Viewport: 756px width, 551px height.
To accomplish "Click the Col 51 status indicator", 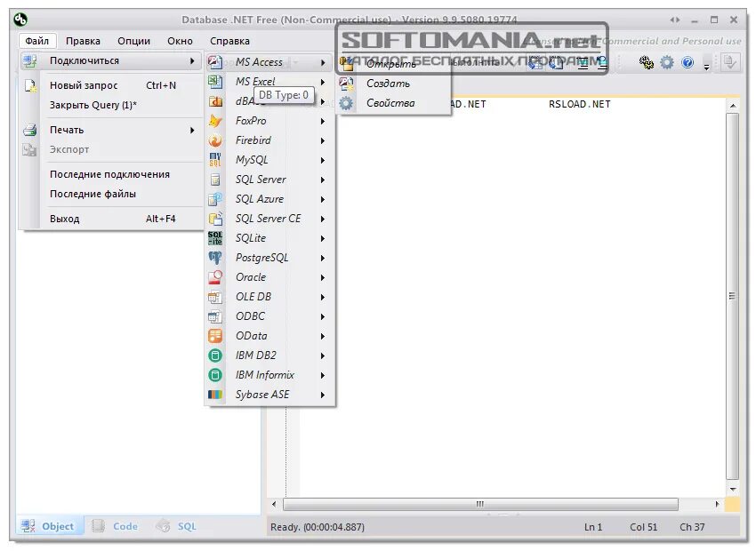I will coord(643,527).
